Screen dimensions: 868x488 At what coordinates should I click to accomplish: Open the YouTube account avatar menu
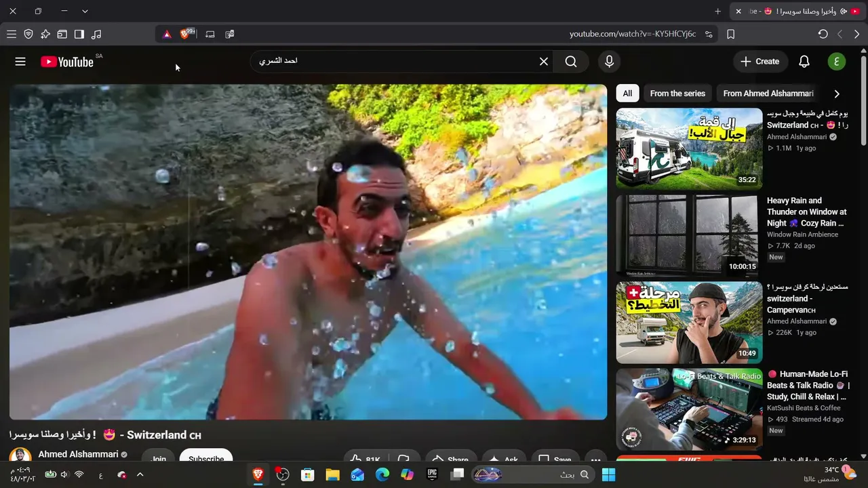[x=837, y=62]
